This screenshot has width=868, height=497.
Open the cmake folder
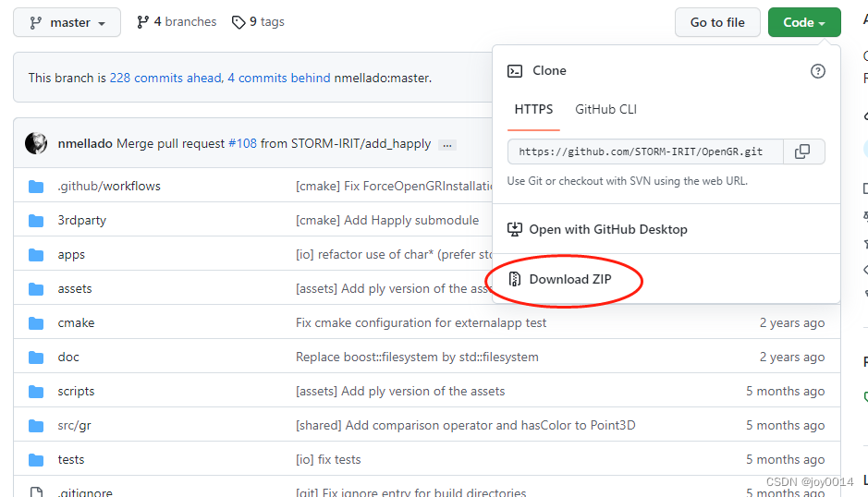click(x=76, y=322)
